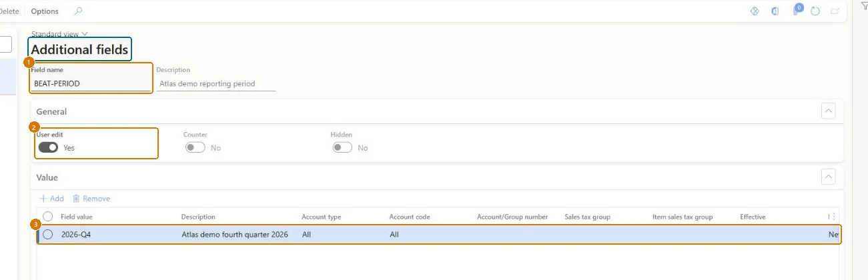Viewport: 868px width, 280px height.
Task: Click the Account/Group number column header
Action: 512,217
